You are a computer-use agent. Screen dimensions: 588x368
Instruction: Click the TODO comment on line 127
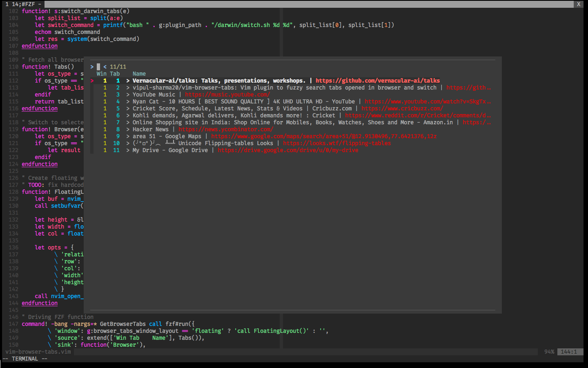pos(53,185)
